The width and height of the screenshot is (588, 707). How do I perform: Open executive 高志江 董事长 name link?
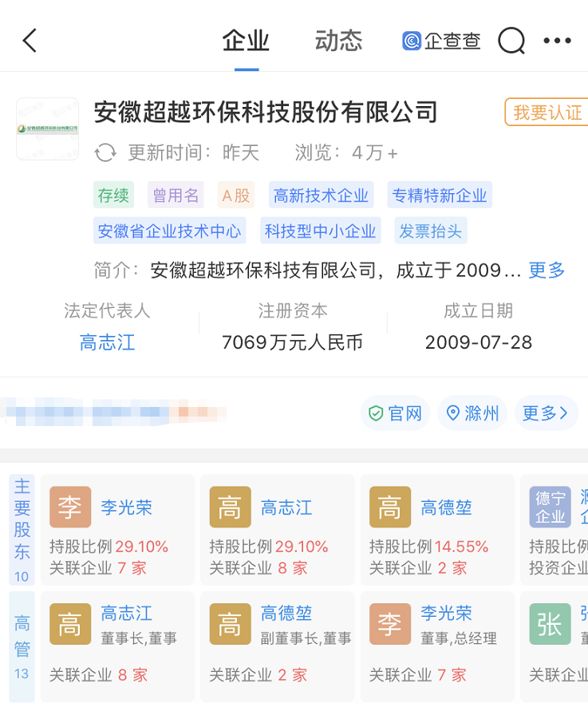(x=127, y=613)
